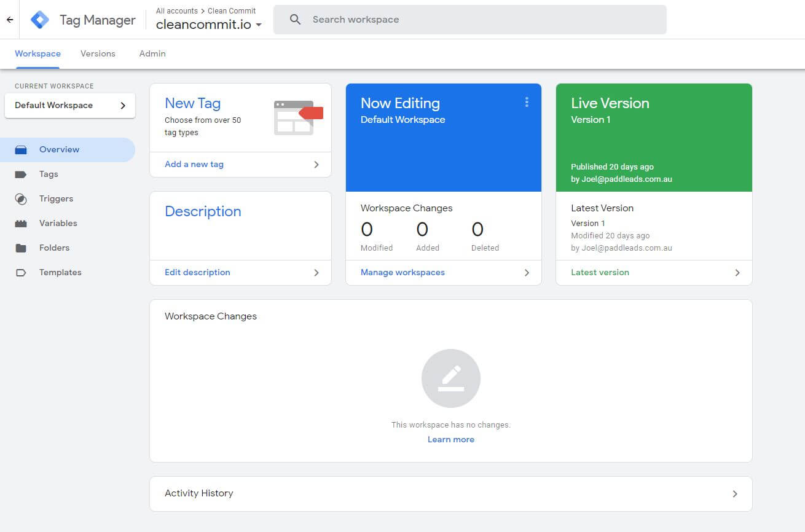Click the chevron beside Latest version
805x532 pixels.
pos(737,273)
